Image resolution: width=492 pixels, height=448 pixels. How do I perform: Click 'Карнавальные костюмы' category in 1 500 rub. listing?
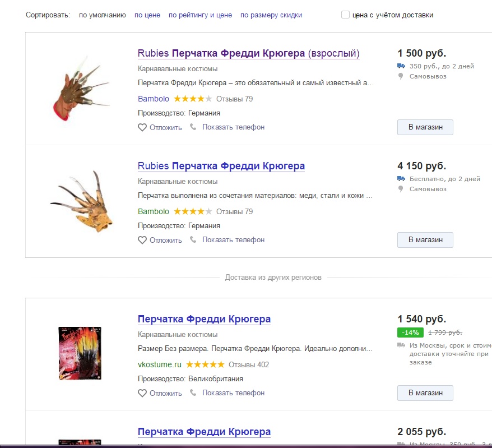pos(178,69)
